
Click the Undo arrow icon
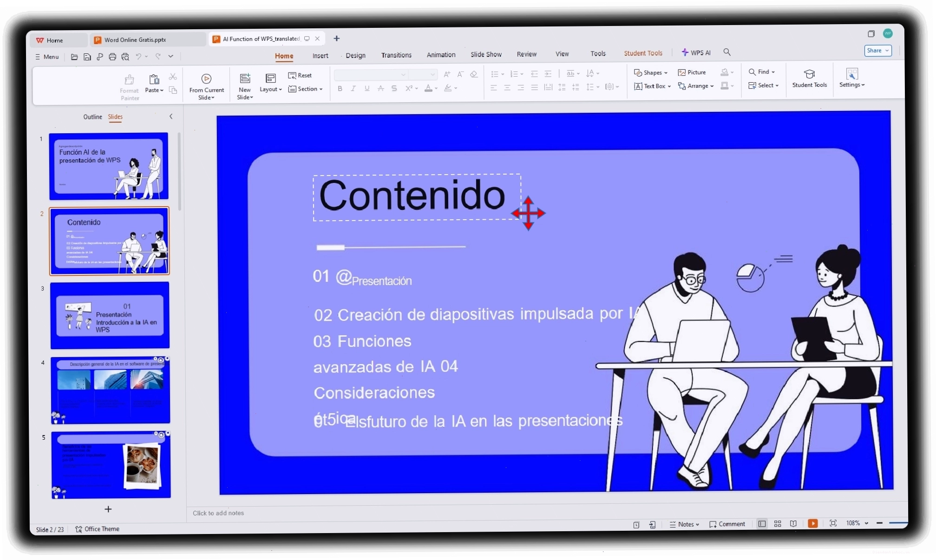pyautogui.click(x=138, y=56)
